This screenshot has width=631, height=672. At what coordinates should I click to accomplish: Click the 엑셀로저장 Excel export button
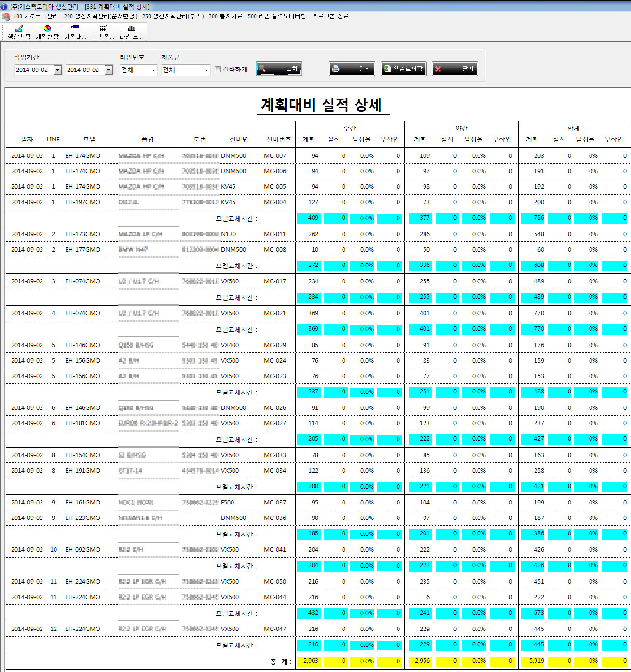coord(403,69)
